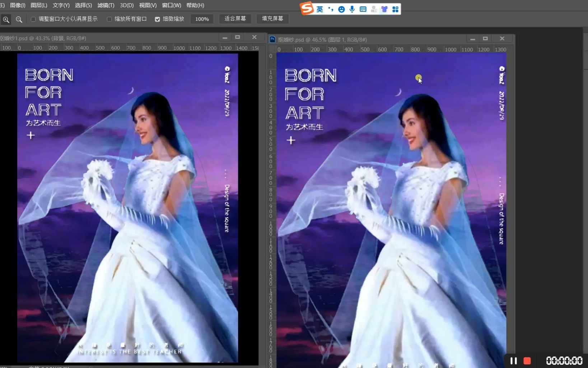Open the Sogou user account icon
This screenshot has width=588, height=368.
(374, 9)
